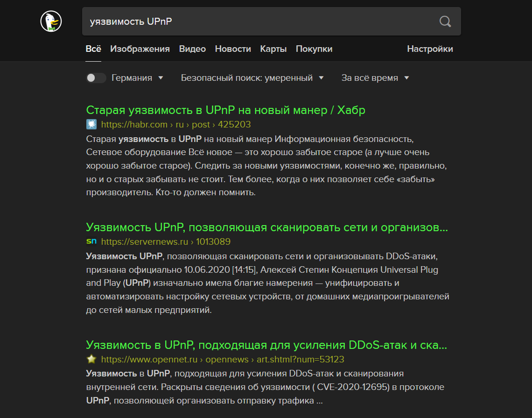Open result 'Уязвимость UPnP, позволяющая сканировать сети'
Viewport: 532px width, 418px height.
pos(267,227)
